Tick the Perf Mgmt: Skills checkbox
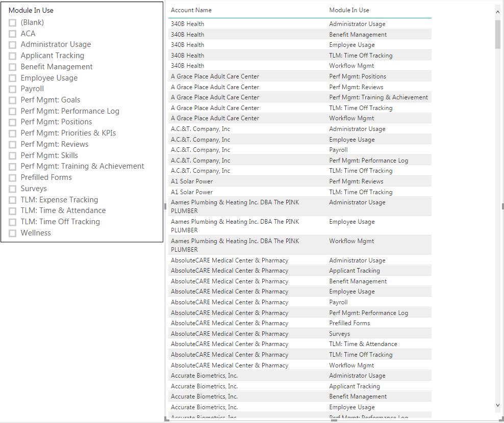 [13, 155]
